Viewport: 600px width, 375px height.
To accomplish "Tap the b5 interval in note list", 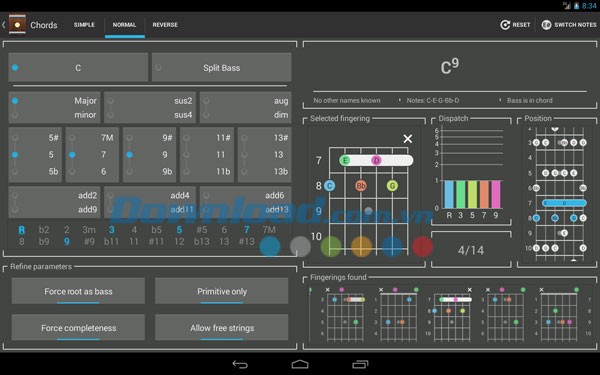I will tap(157, 230).
